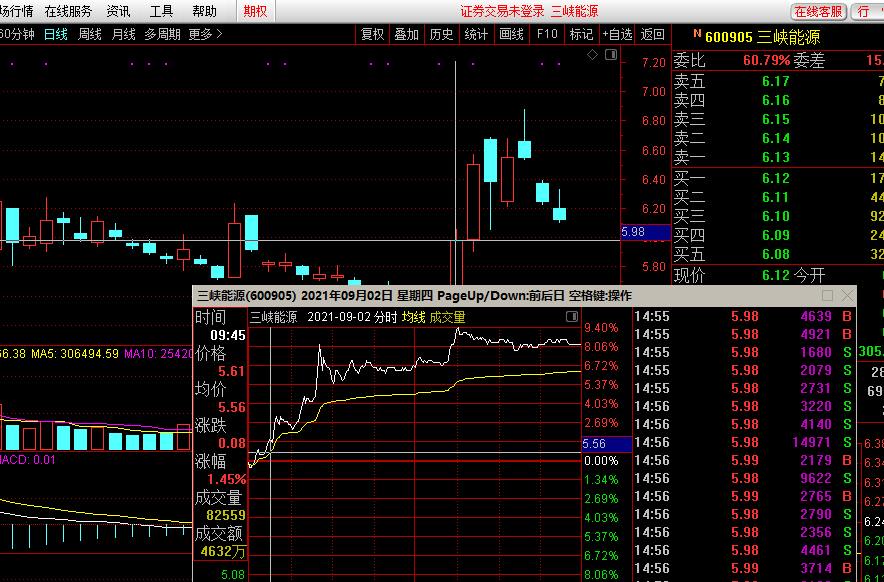This screenshot has width=884, height=582.
Task: Switch to 多周期 view
Action: (x=162, y=34)
